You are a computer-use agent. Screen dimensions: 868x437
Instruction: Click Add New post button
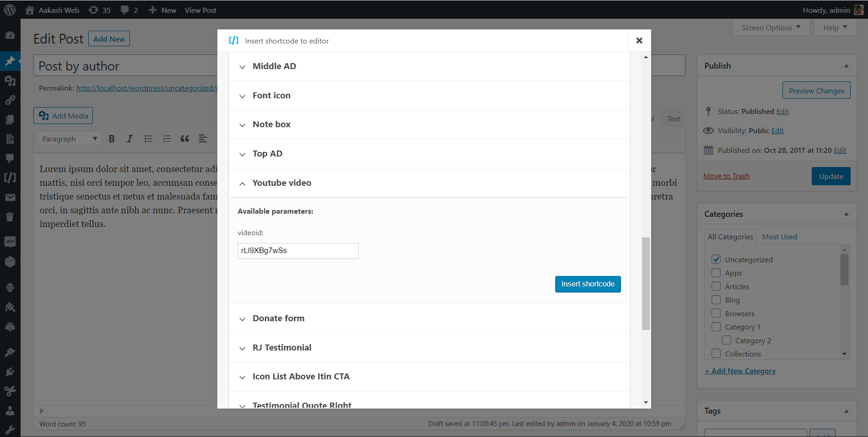click(x=109, y=39)
